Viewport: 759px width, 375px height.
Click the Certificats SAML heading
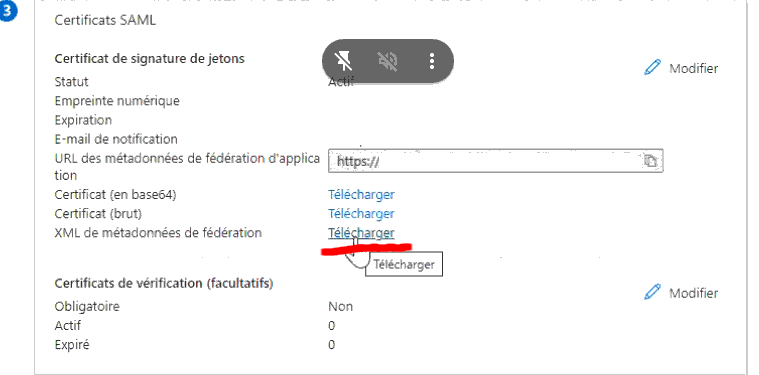point(105,20)
